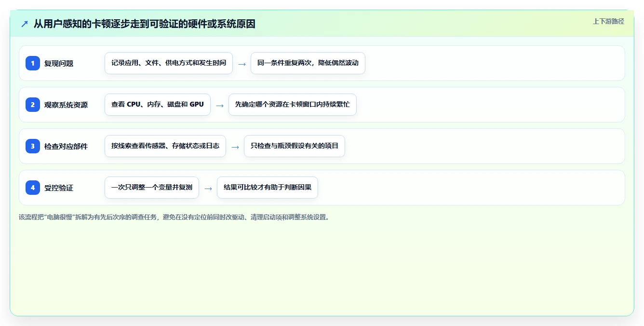This screenshot has height=326, width=644.
Task: Click the 同一条件重复两次，降低偶然波动 box
Action: click(308, 63)
